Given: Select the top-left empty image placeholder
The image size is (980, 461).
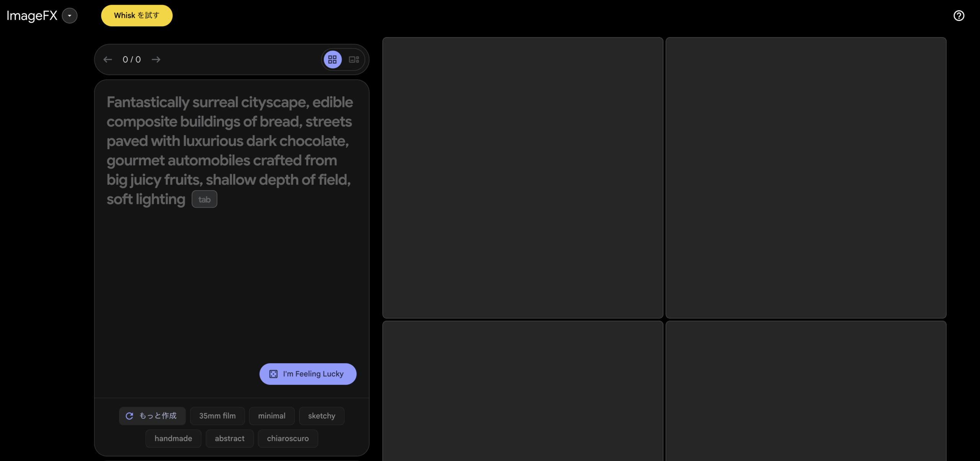Looking at the screenshot, I should [x=523, y=177].
